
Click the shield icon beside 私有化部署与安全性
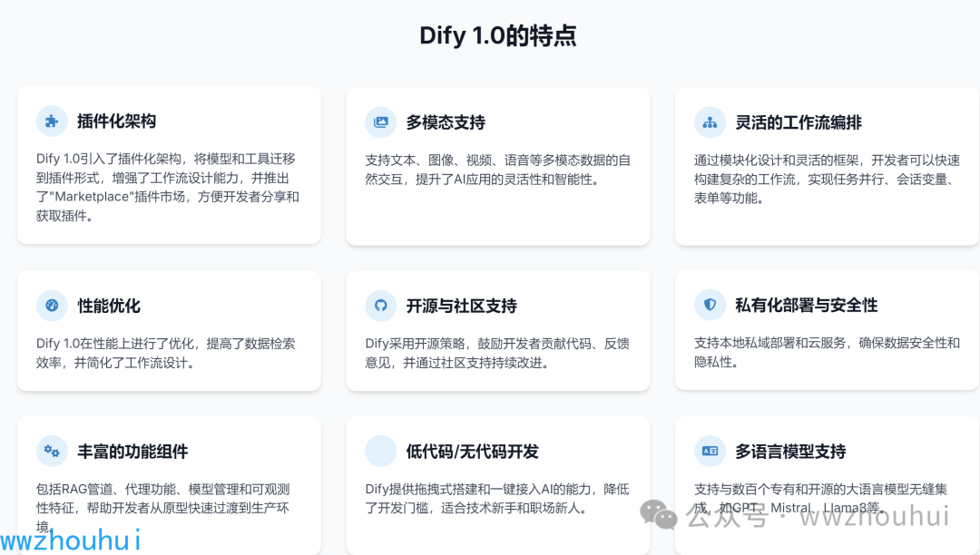click(710, 306)
